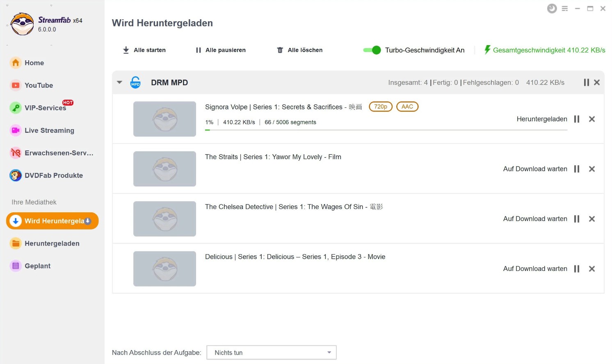Pause all downloads with Alle pausieren
This screenshot has width=612, height=364.
[221, 50]
